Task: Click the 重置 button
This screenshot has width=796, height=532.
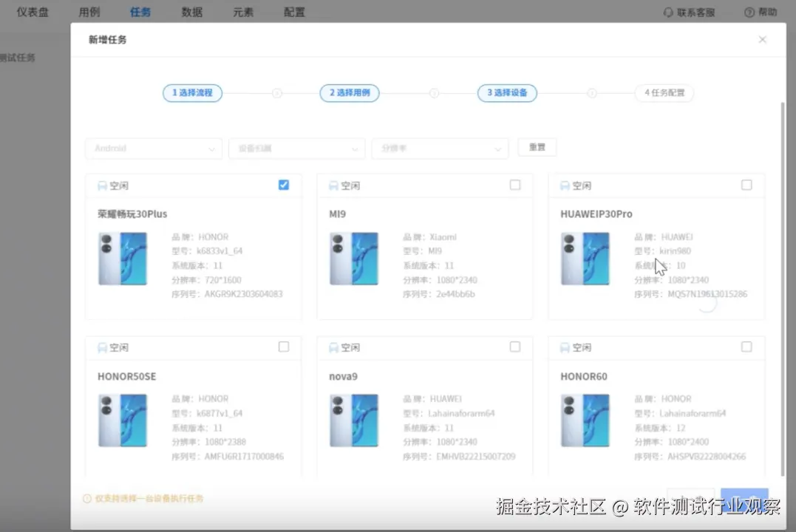Action: 537,147
